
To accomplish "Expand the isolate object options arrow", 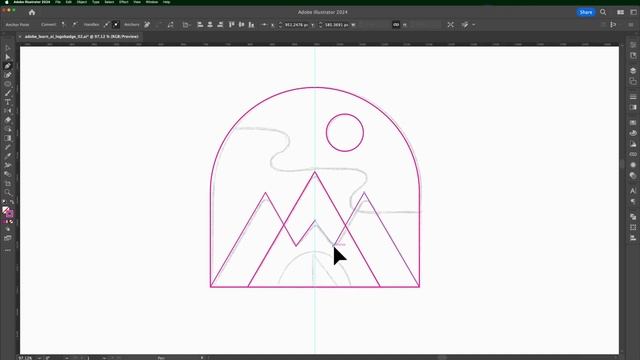I will 474,25.
